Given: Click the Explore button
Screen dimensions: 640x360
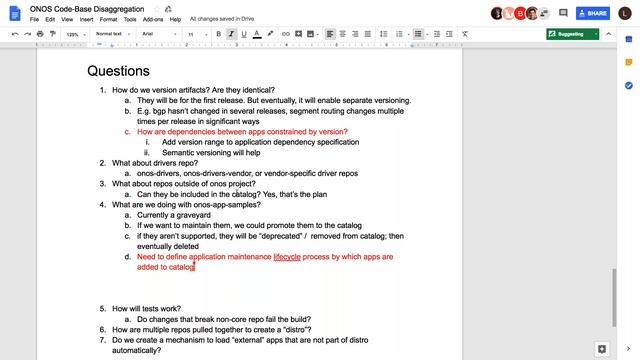Looking at the screenshot, I should pos(602,349).
